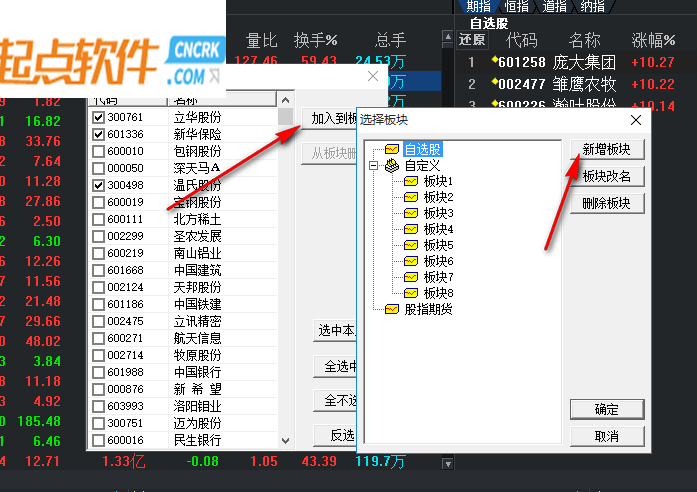
Task: Click the 加入到板块 button
Action: 329,119
